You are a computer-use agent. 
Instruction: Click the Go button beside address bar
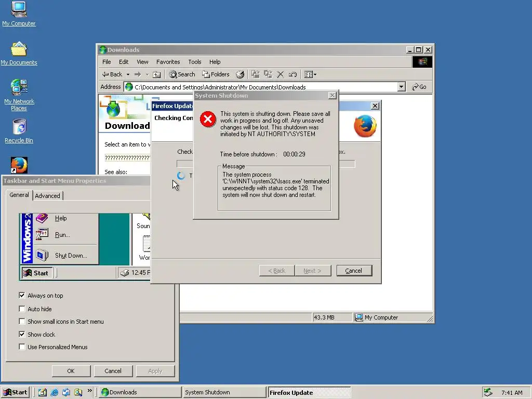pyautogui.click(x=419, y=87)
